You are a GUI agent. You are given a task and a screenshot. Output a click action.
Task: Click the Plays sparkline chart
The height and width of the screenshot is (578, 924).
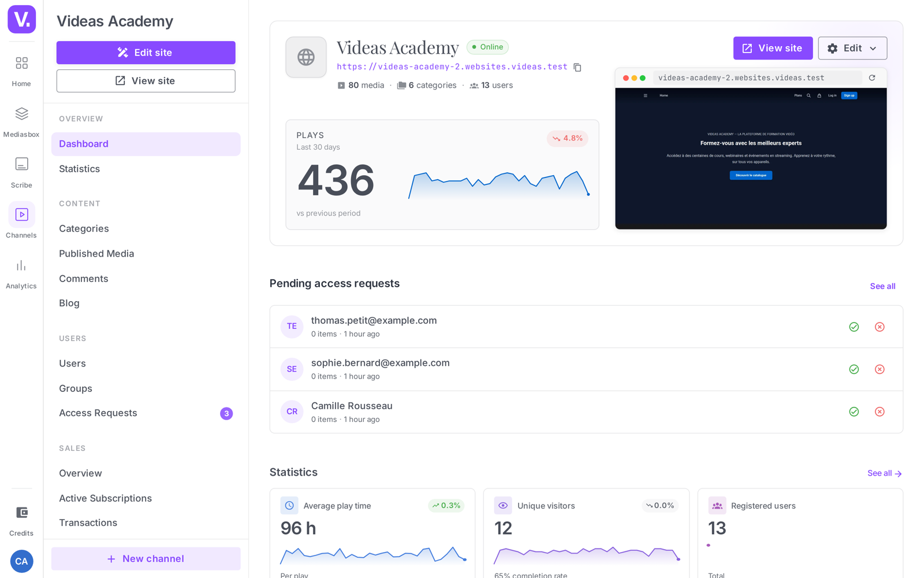(x=499, y=184)
